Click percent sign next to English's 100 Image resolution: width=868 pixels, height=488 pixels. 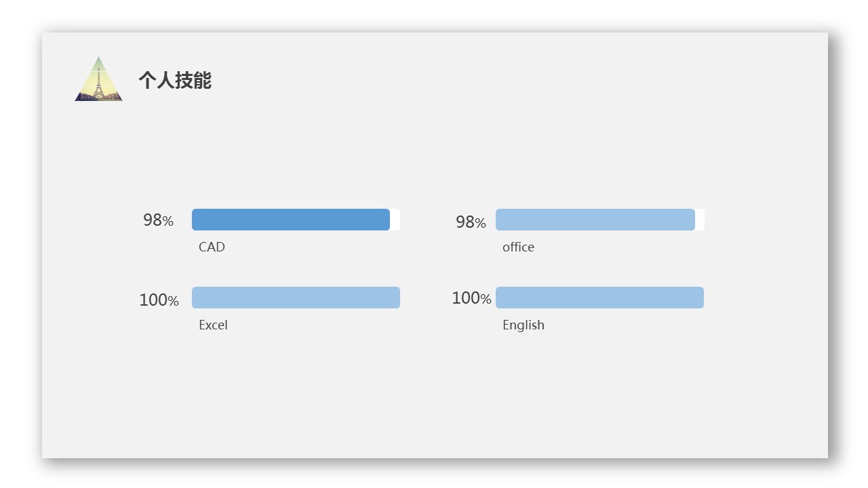point(486,299)
